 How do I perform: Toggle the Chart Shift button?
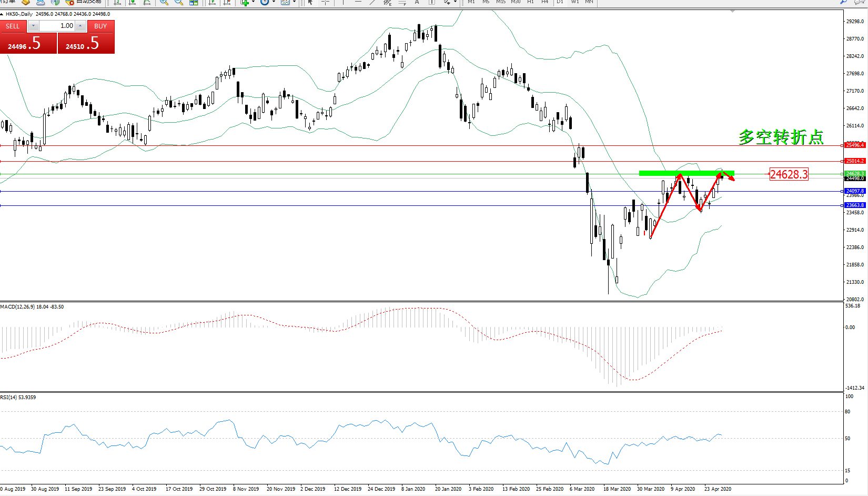(227, 2)
